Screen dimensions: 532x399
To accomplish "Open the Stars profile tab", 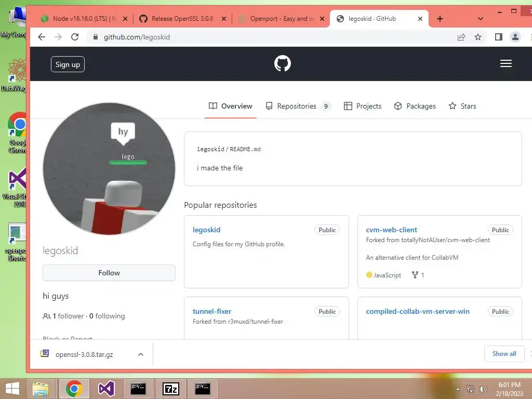I will (462, 106).
